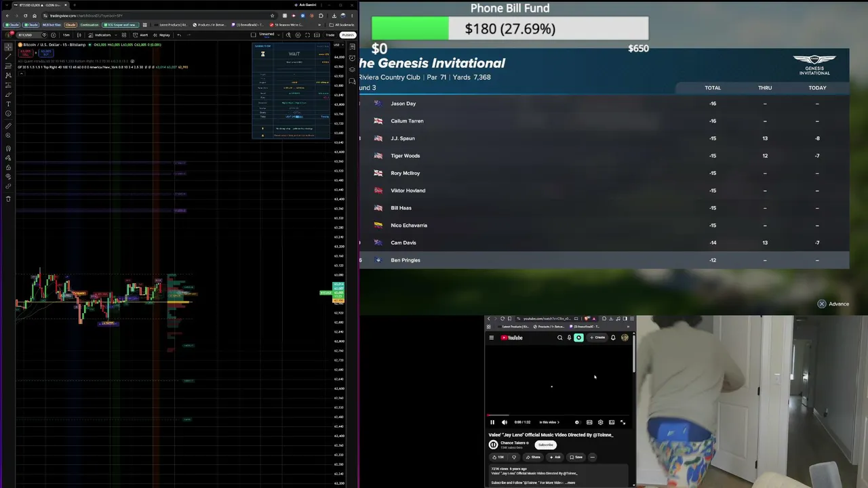Open the Fibonacci retracement tool group
The width and height of the screenshot is (868, 488).
point(8,66)
